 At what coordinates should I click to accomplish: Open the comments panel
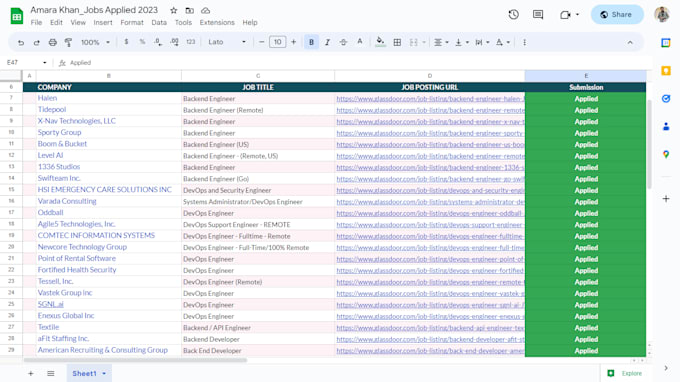[x=538, y=15]
